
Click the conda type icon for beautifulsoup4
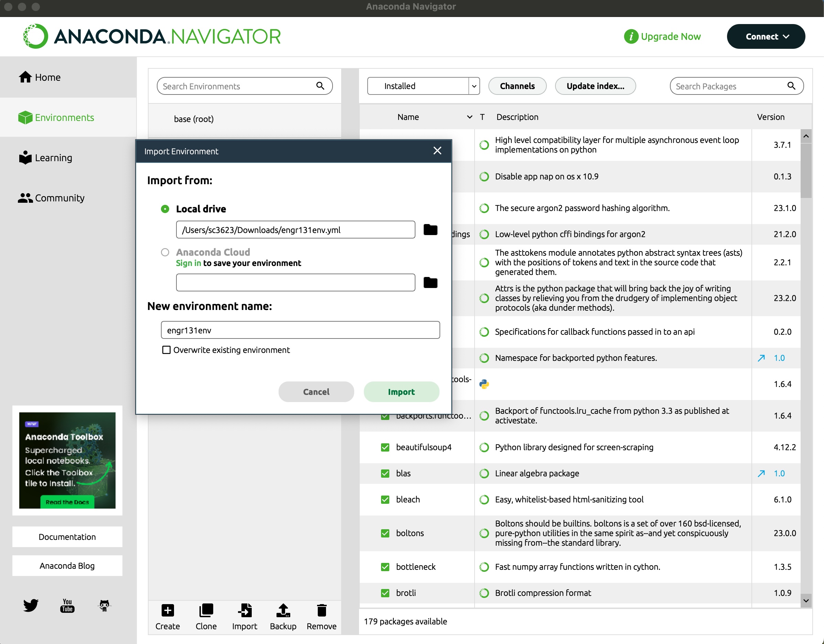click(484, 447)
